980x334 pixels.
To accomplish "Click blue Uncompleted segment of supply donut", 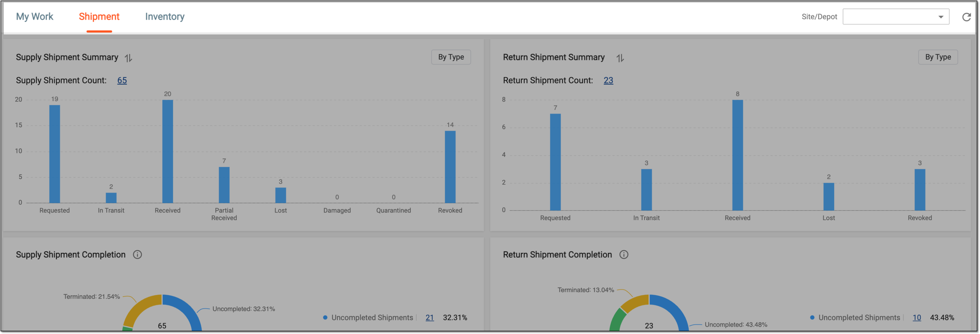I will pos(187,309).
